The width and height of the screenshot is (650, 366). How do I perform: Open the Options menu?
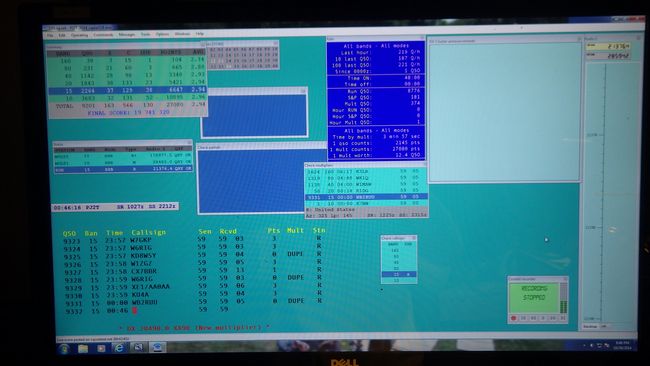pyautogui.click(x=162, y=34)
